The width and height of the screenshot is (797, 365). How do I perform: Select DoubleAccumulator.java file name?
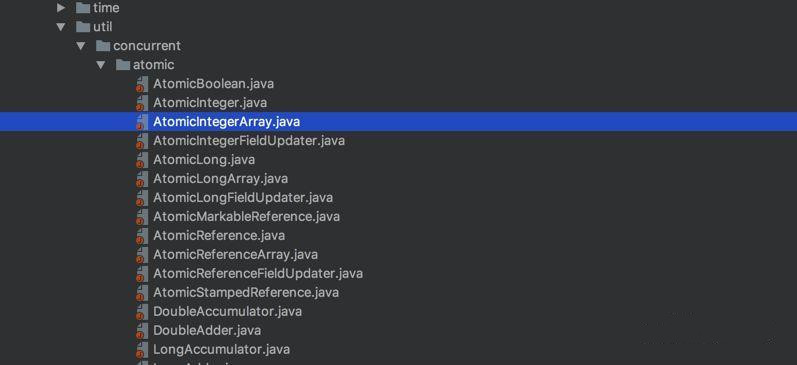click(227, 311)
